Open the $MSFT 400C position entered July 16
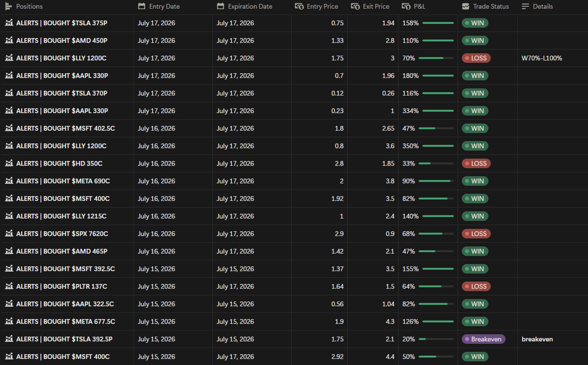588x365 pixels. point(63,198)
